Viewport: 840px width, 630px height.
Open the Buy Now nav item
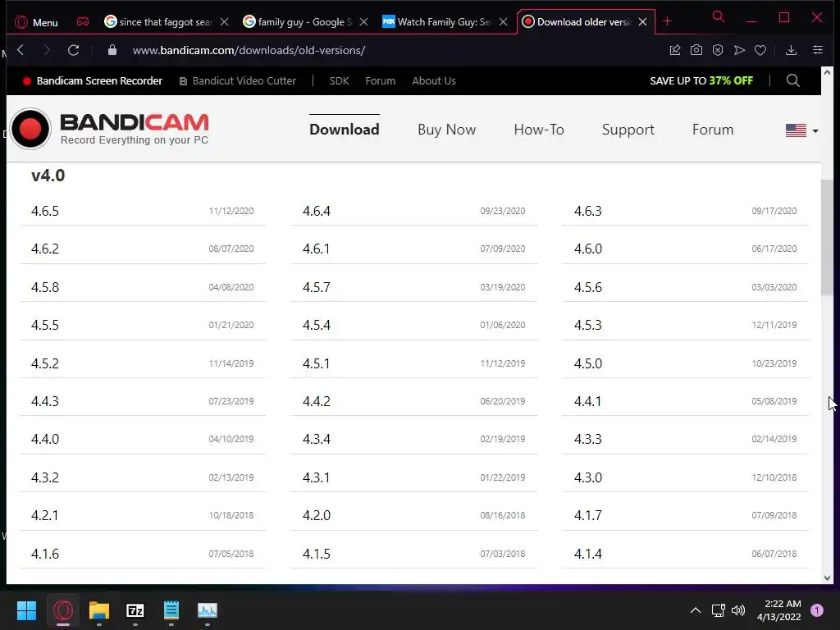447,130
